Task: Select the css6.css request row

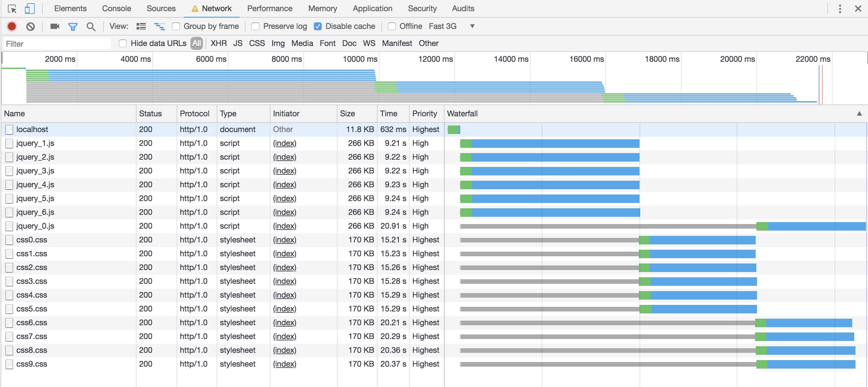Action: coord(434,323)
